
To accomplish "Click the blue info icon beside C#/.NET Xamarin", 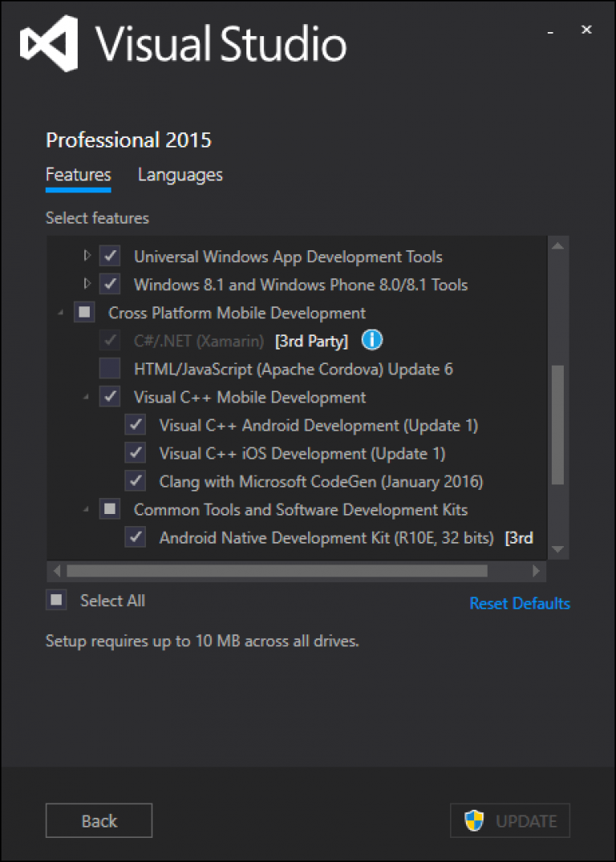I will (371, 340).
